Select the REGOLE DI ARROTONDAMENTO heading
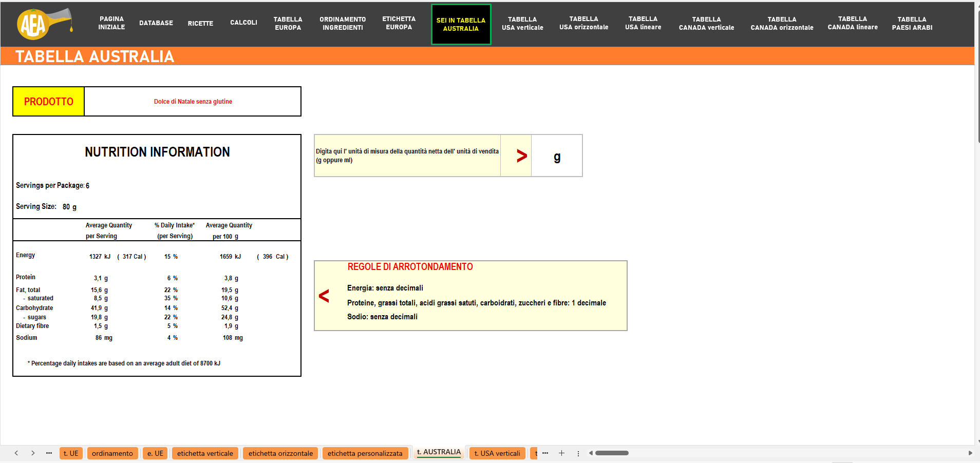The width and height of the screenshot is (980, 463). tap(410, 267)
